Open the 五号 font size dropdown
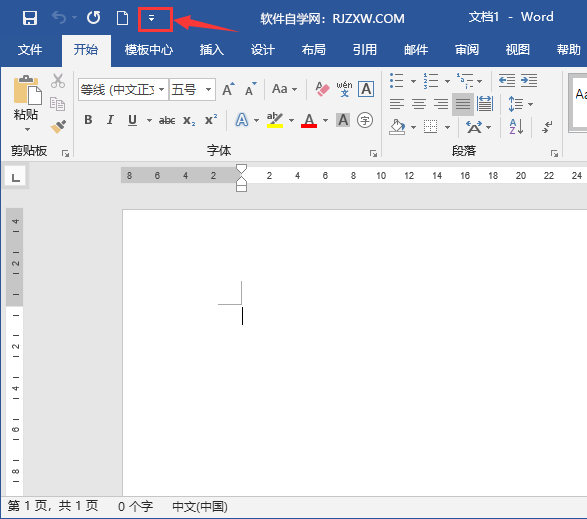This screenshot has height=519, width=587. coord(209,89)
